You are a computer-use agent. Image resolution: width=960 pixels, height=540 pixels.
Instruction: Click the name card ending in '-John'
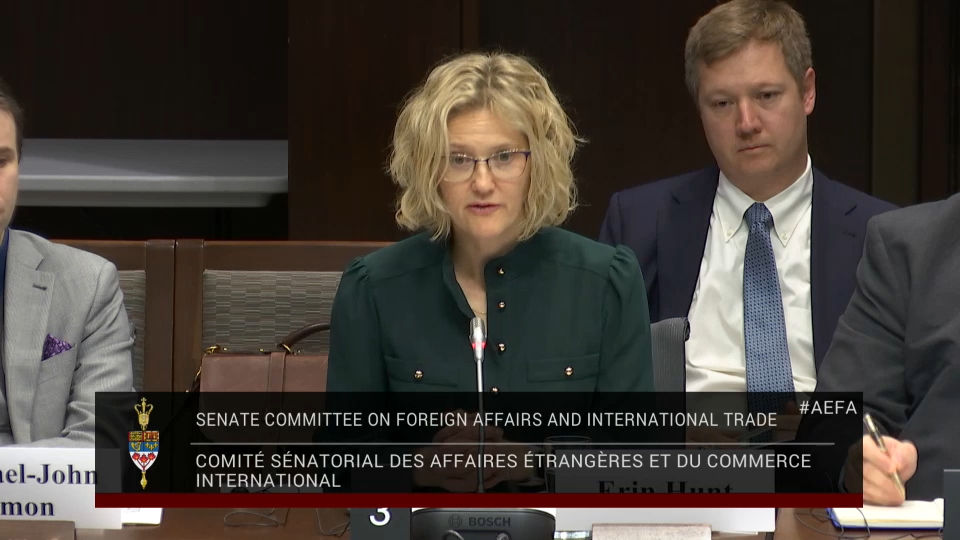[59, 488]
